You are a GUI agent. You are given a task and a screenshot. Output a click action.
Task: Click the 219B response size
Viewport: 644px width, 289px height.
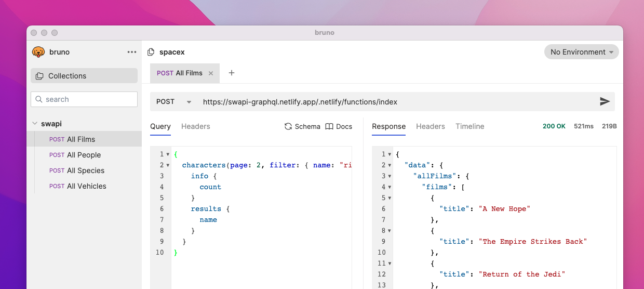[609, 126]
